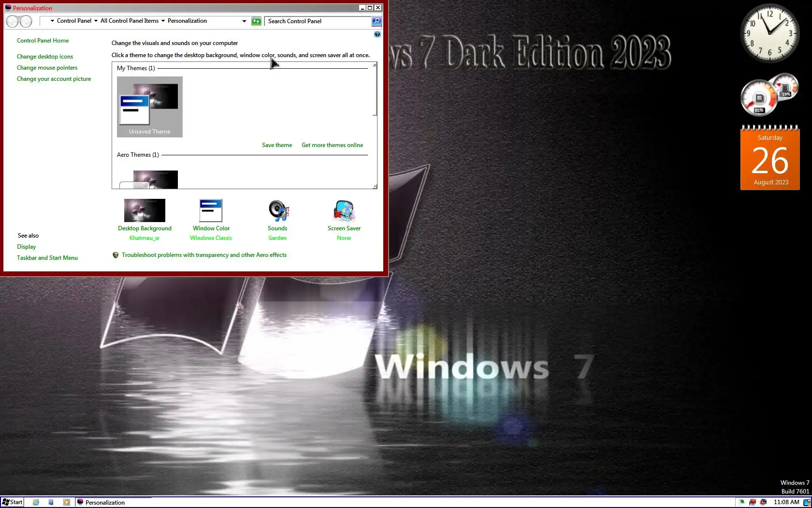Expand the All Control Panel Items breadcrumb arrow
Viewport: 812px width, 508px height.
163,21
